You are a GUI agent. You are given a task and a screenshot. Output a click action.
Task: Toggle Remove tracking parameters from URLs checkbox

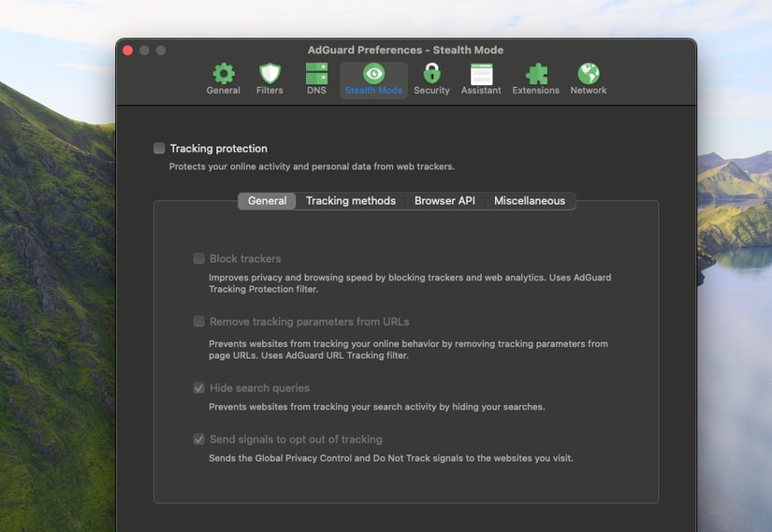tap(199, 322)
